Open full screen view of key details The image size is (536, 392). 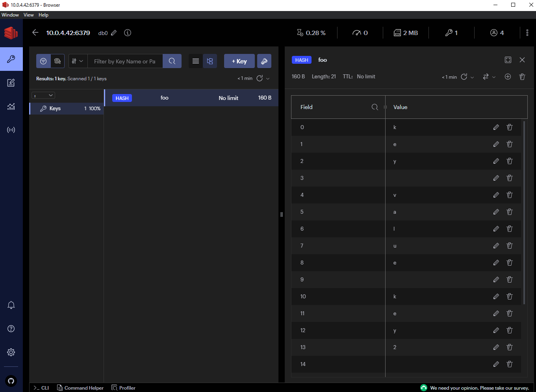508,60
